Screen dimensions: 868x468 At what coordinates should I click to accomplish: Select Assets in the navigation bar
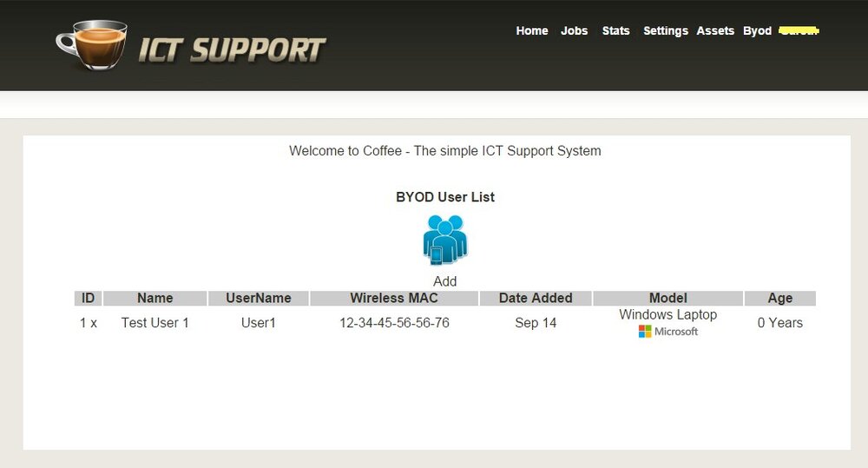pyautogui.click(x=715, y=31)
